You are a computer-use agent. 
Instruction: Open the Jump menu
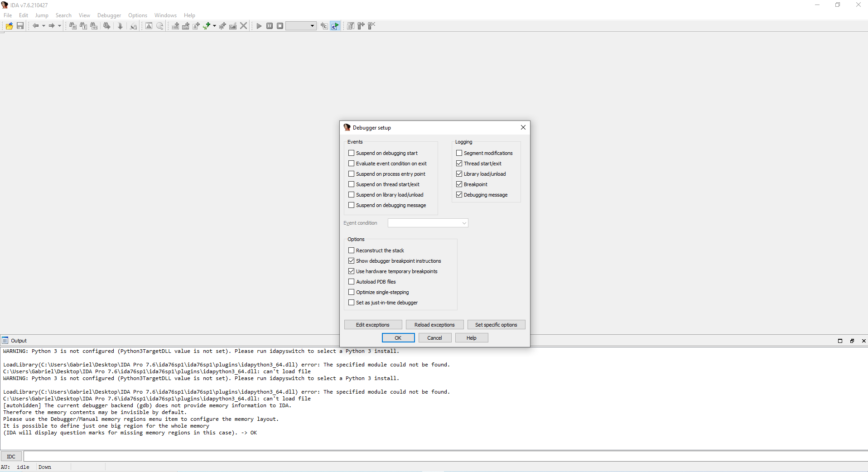42,15
